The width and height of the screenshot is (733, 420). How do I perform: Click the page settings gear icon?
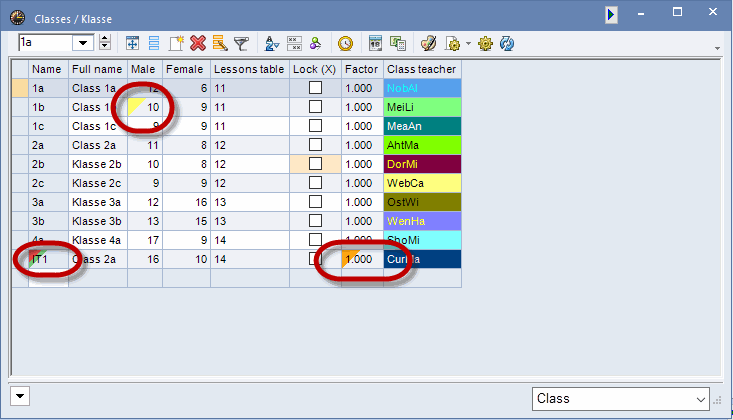(453, 43)
